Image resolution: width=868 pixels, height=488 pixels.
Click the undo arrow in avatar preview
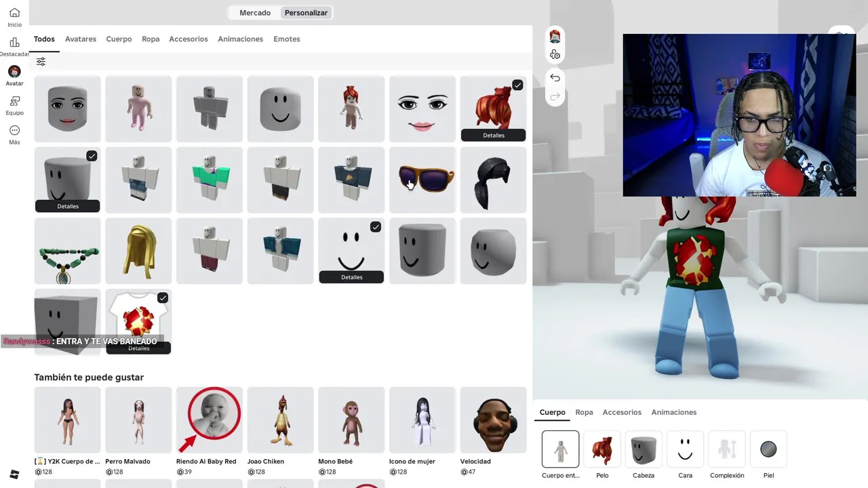[555, 77]
